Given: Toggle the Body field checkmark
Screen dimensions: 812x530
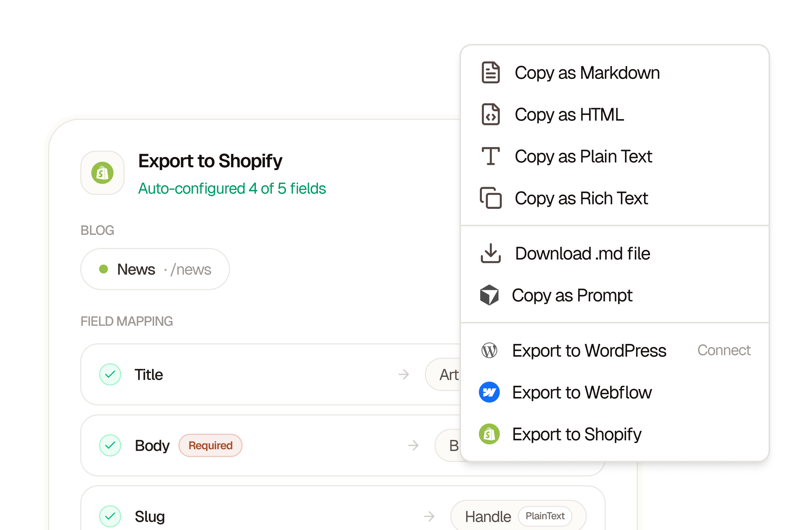Looking at the screenshot, I should pyautogui.click(x=110, y=445).
